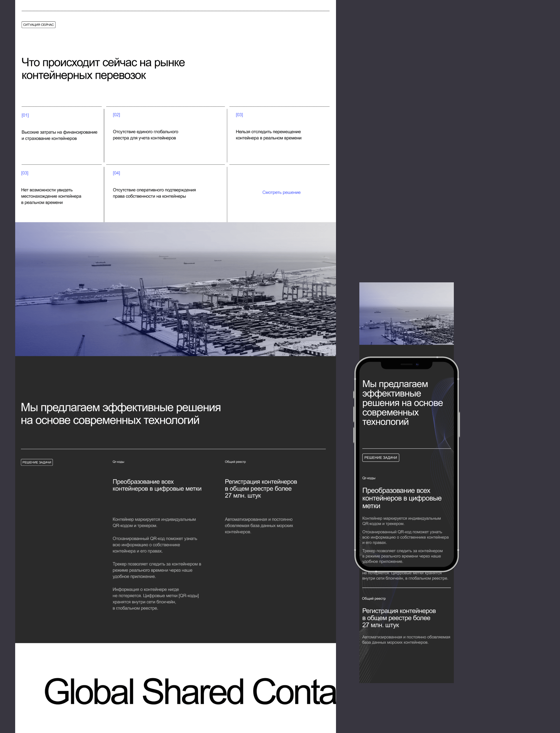Click desktop heading "Регистрация контейнеров в общем реестре"

point(260,488)
